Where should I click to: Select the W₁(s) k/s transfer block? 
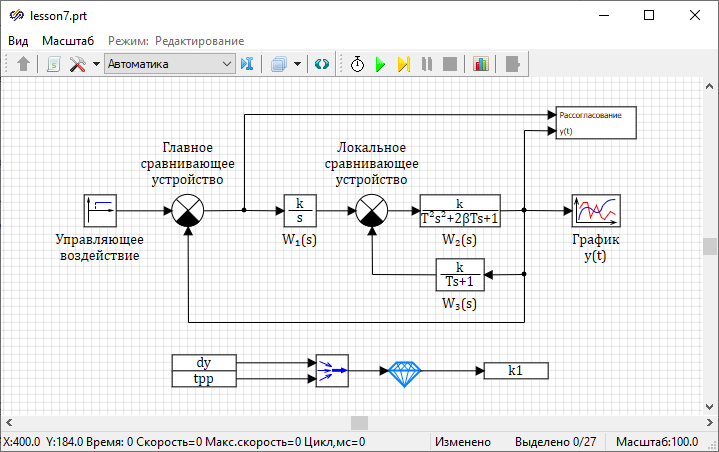tap(299, 211)
